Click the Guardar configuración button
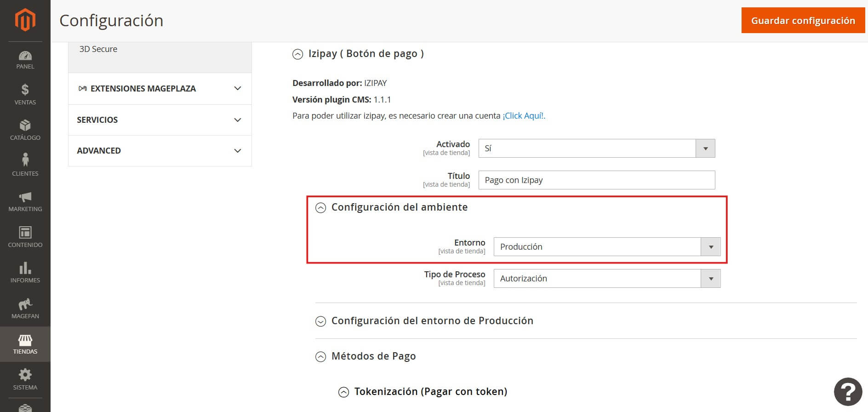Image resolution: width=868 pixels, height=412 pixels. point(803,21)
